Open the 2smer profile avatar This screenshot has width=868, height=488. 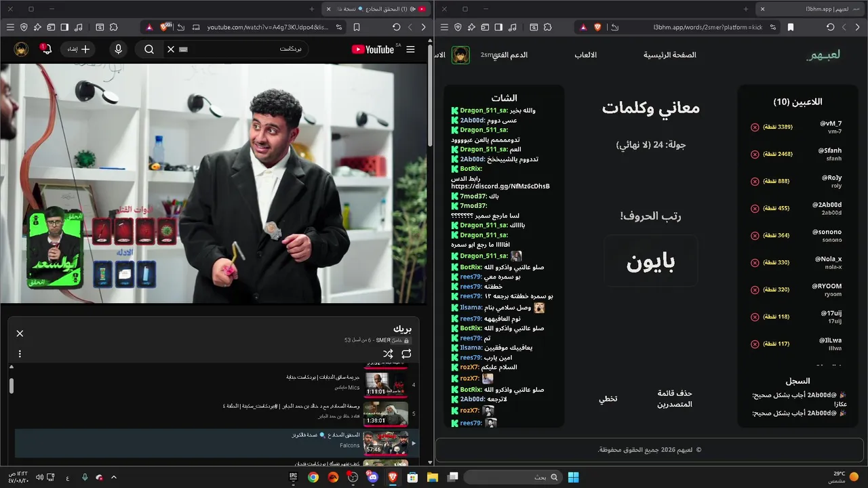(461, 55)
